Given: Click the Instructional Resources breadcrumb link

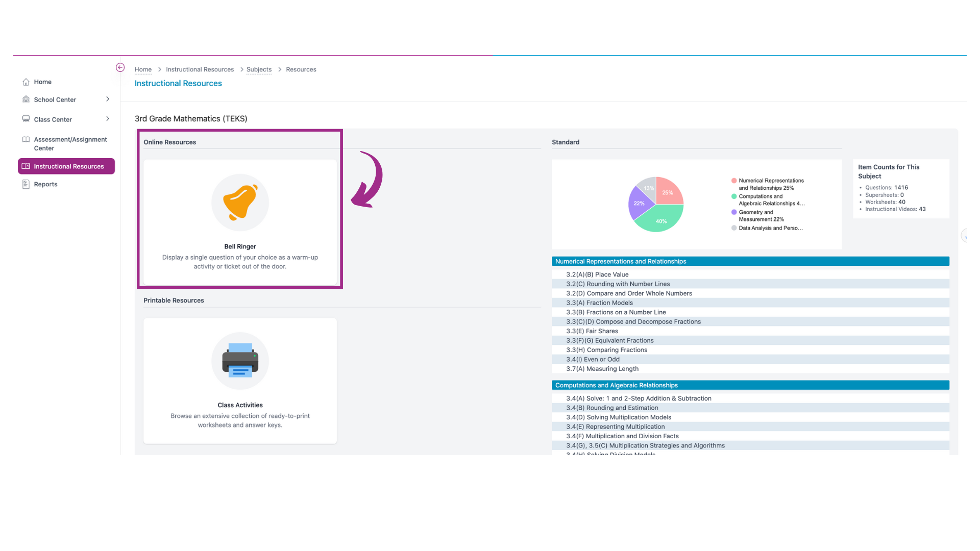Looking at the screenshot, I should 199,69.
